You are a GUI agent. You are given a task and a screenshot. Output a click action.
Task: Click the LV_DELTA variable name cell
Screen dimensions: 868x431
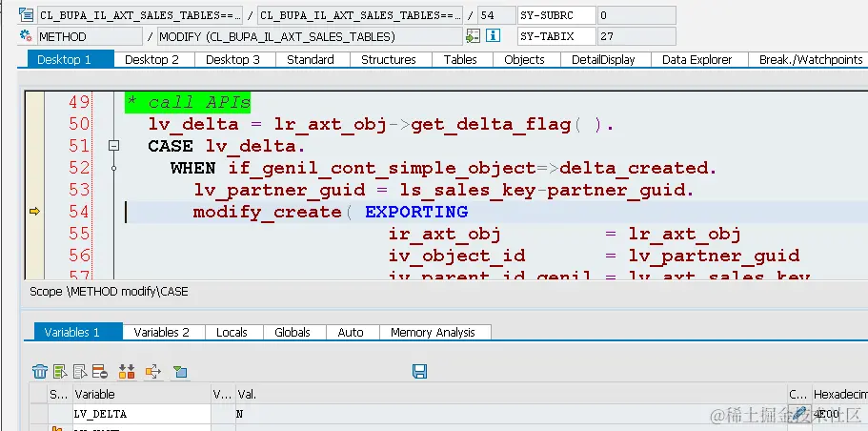click(x=142, y=414)
